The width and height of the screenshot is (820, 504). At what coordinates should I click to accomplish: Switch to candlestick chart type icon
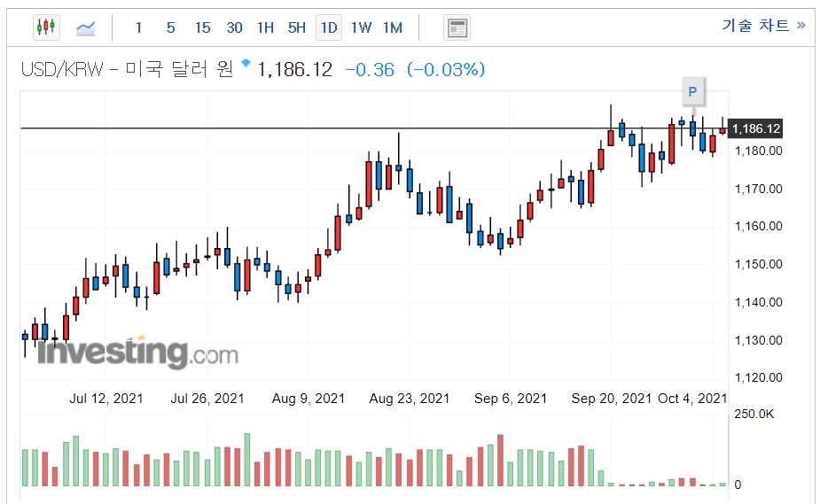click(46, 27)
